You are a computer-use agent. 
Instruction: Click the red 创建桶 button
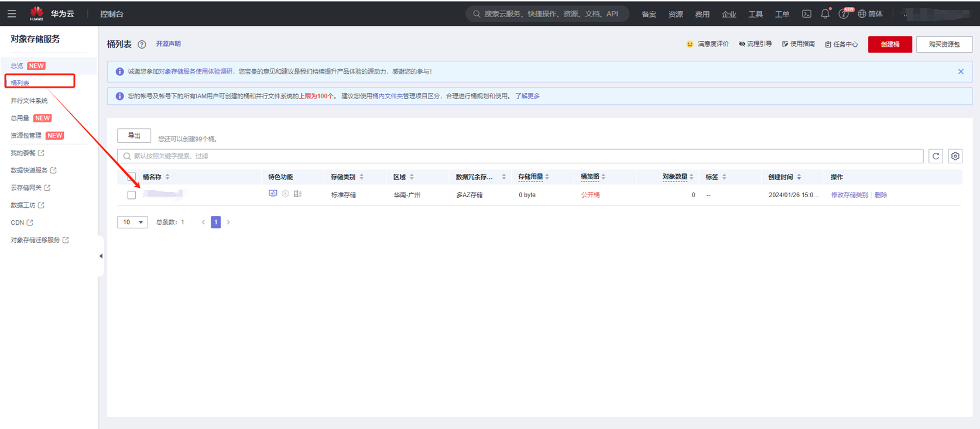tap(889, 44)
